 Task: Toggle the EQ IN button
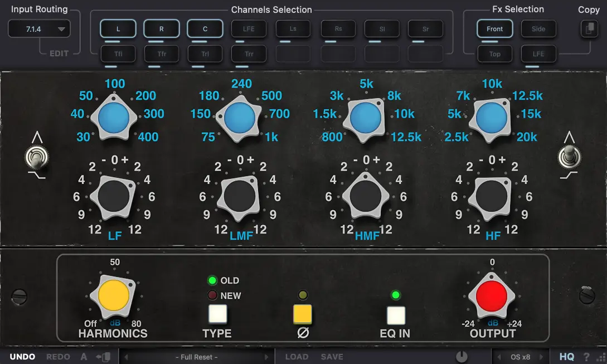396,315
